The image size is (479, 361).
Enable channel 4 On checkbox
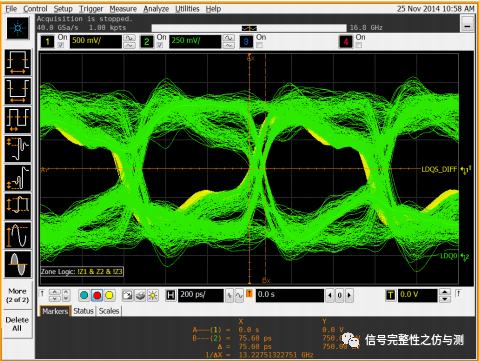359,45
